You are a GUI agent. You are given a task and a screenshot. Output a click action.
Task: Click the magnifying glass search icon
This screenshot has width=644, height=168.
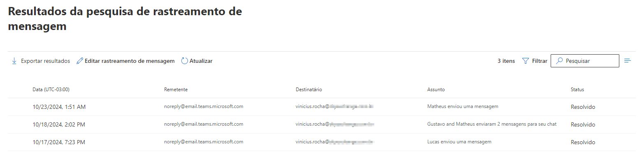click(x=559, y=61)
